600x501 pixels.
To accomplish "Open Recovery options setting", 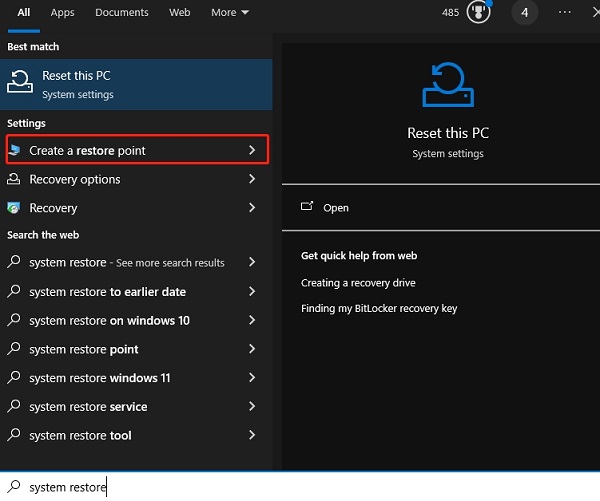I will pyautogui.click(x=136, y=179).
